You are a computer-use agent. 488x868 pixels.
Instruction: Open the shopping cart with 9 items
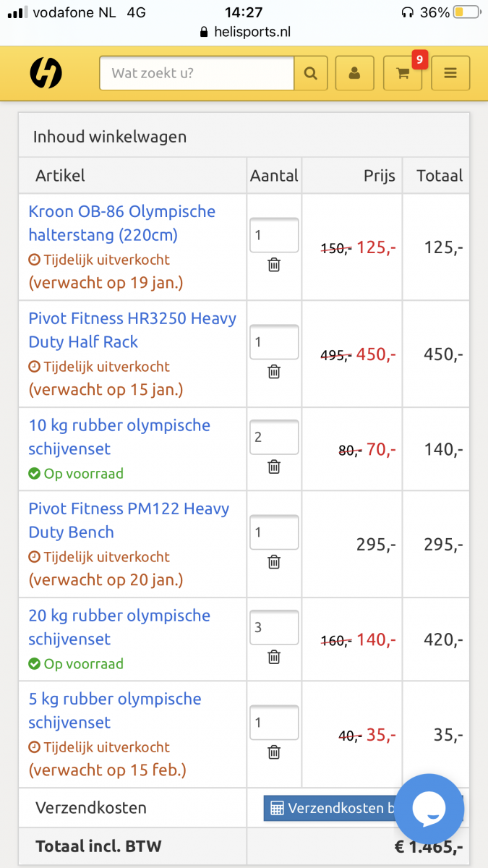click(403, 73)
